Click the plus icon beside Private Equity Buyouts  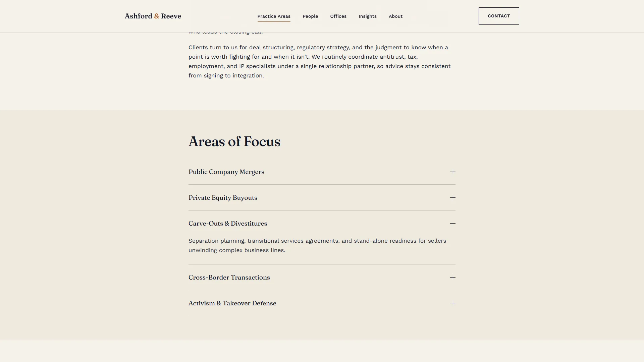(453, 197)
